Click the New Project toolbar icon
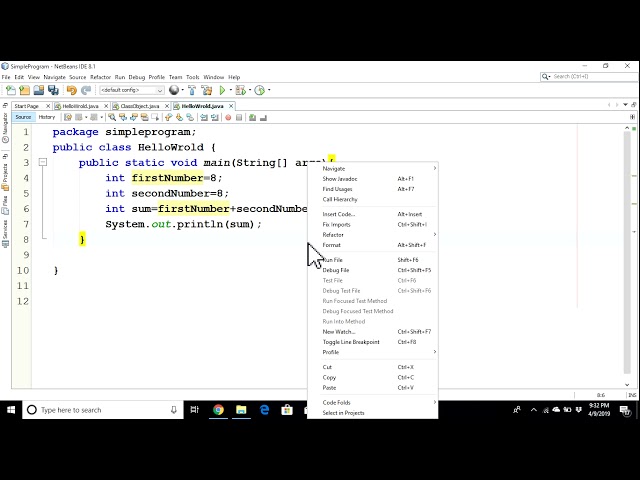The height and width of the screenshot is (480, 640). point(24,90)
